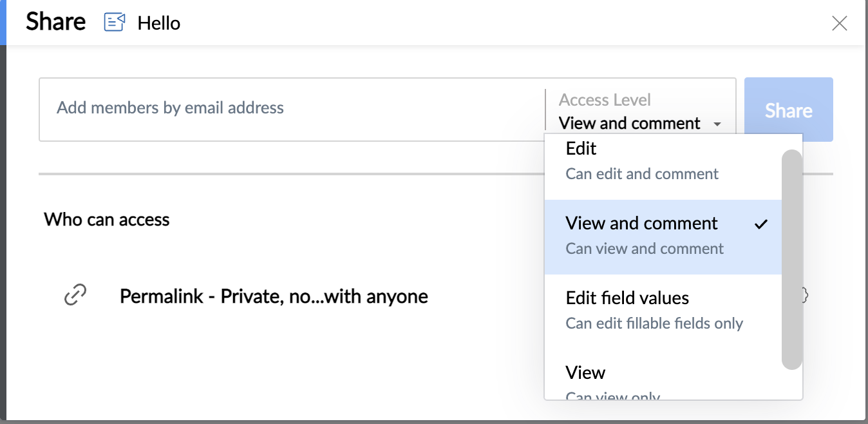Click the Who can access heading
Viewport: 868px width, 424px height.
pyautogui.click(x=107, y=220)
